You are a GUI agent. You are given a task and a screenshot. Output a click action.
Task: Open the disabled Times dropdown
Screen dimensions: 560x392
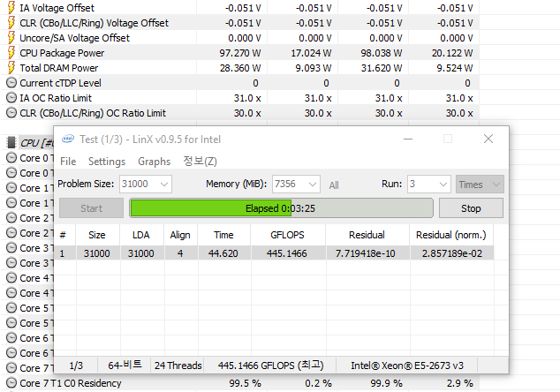click(x=480, y=185)
